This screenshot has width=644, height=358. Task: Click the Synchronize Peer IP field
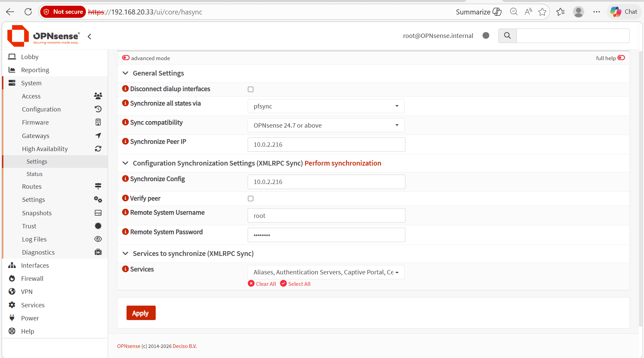pyautogui.click(x=326, y=144)
